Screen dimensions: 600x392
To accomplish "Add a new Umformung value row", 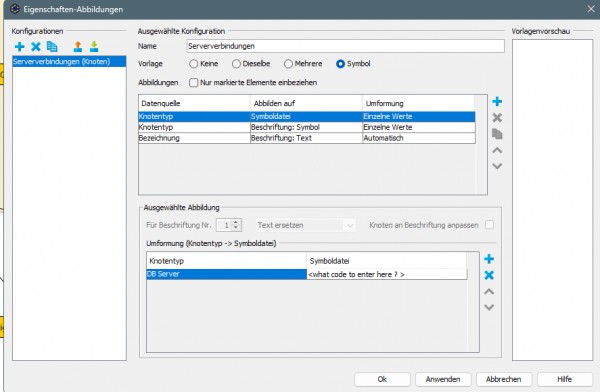I will pos(489,259).
